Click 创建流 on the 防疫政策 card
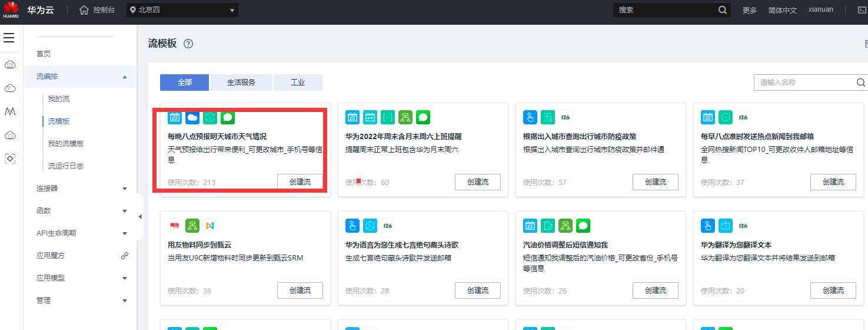The image size is (868, 330). [656, 182]
